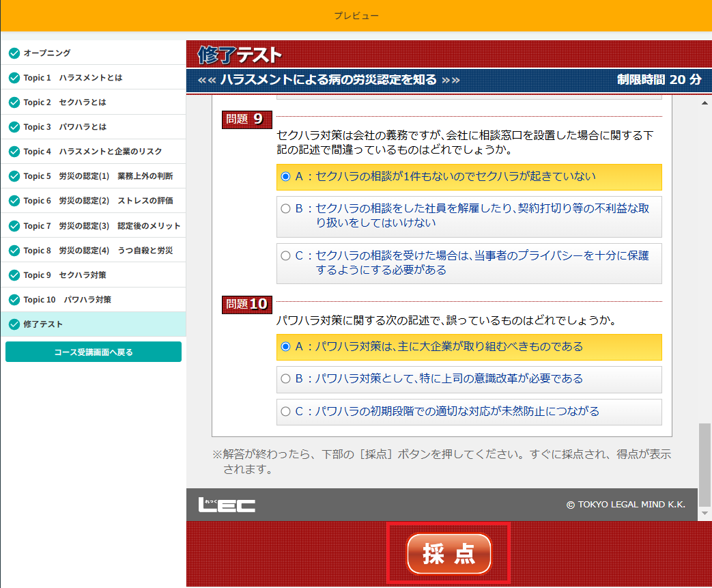Select radio A for question 9
The width and height of the screenshot is (712, 588).
click(285, 176)
